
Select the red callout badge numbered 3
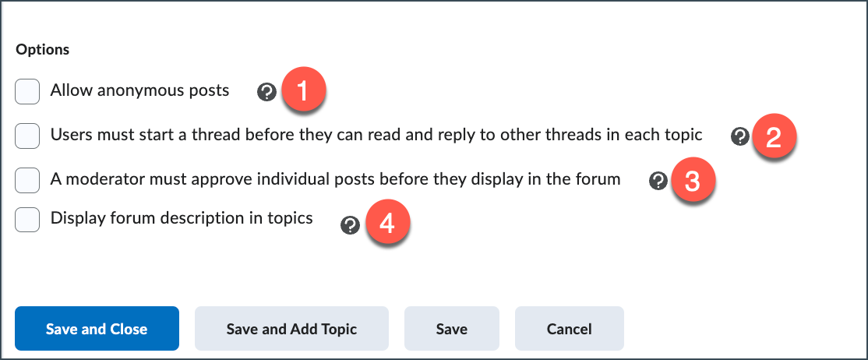pyautogui.click(x=692, y=182)
